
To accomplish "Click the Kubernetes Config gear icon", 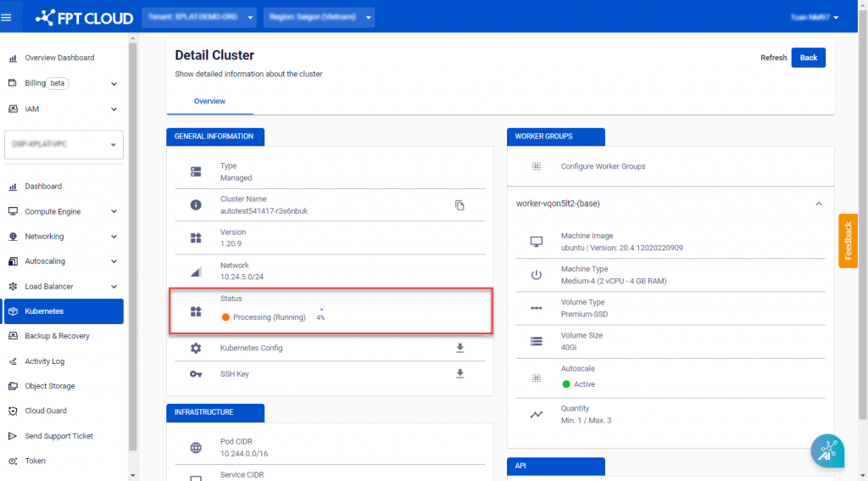I will click(196, 349).
